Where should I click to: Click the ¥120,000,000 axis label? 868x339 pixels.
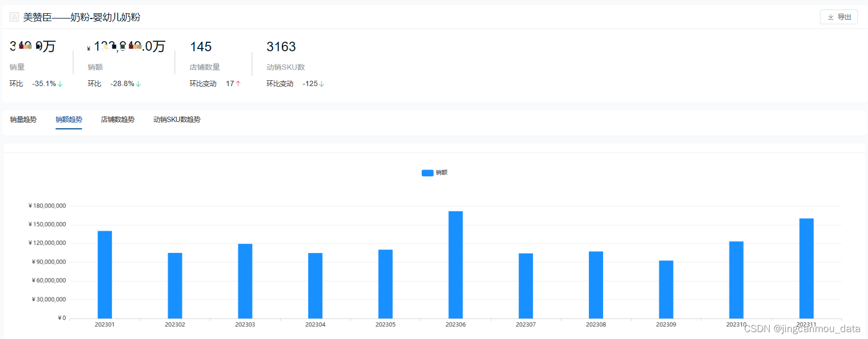point(47,243)
